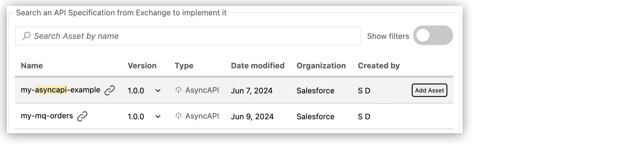
Task: Click link icon beside my-mq-orders
Action: [82, 116]
